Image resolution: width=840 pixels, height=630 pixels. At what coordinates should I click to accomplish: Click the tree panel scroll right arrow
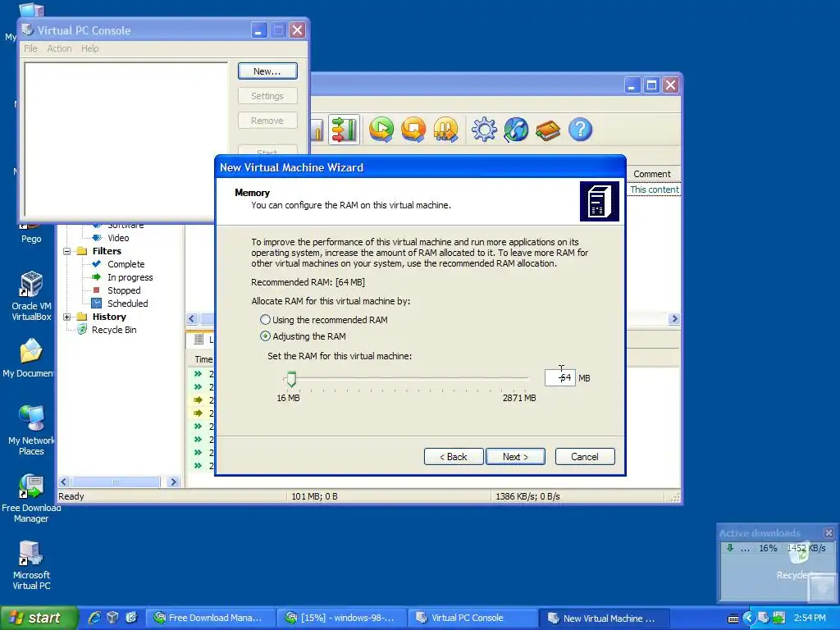tap(173, 482)
